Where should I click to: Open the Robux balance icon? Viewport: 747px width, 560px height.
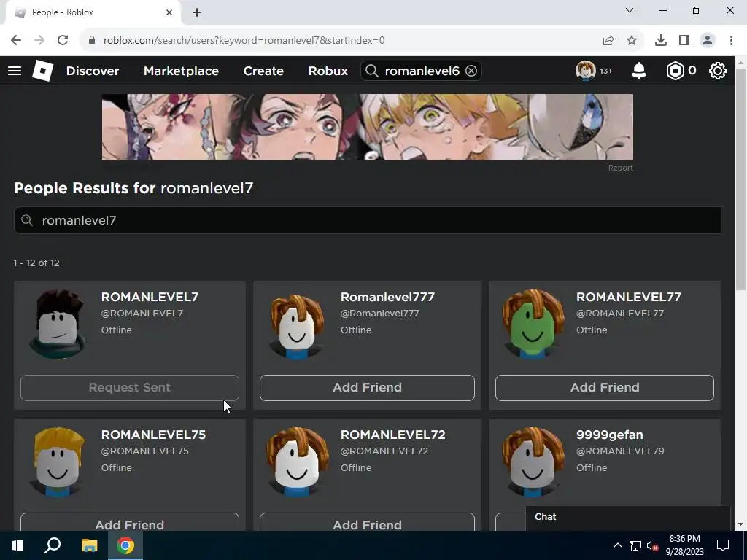[x=675, y=71]
